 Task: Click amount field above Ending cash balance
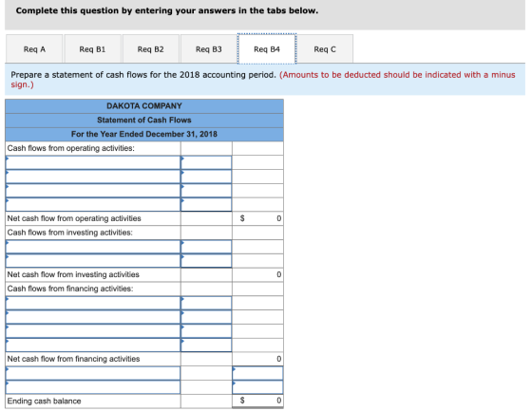[257, 387]
